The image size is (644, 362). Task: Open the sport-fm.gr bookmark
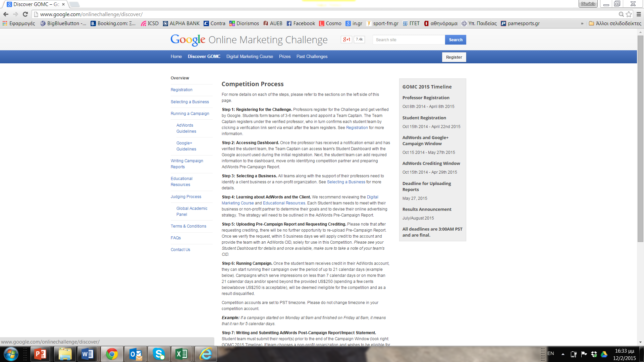coord(382,23)
